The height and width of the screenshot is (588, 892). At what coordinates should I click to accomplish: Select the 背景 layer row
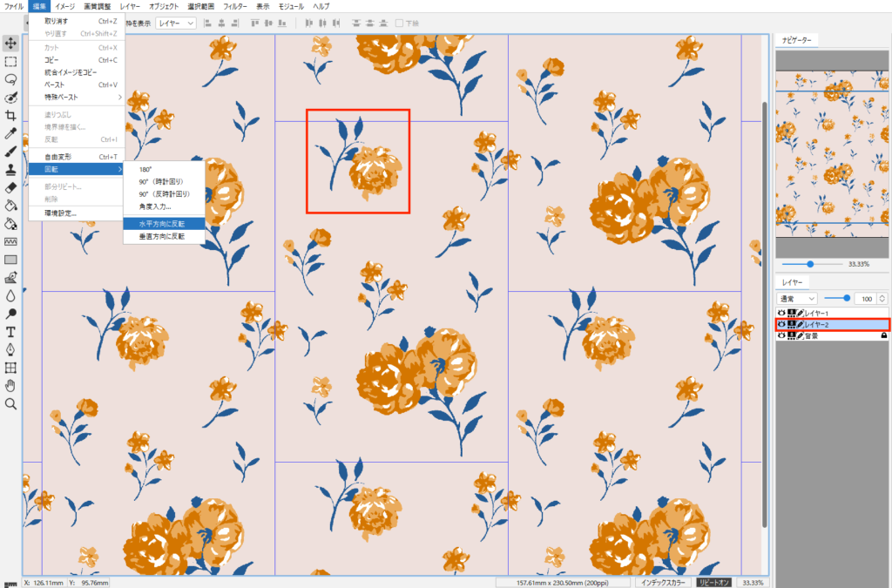point(832,336)
